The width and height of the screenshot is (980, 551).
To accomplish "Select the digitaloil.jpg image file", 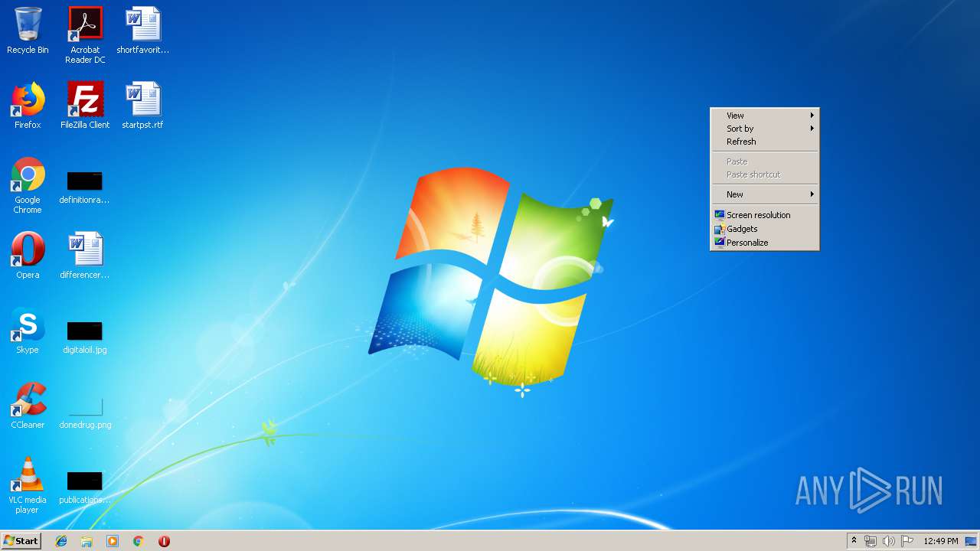I will point(85,337).
